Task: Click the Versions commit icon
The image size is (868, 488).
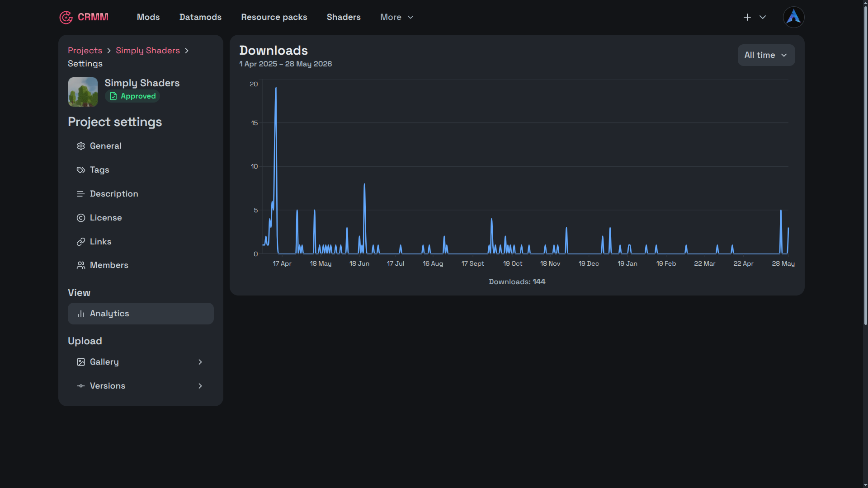Action: [x=81, y=386]
